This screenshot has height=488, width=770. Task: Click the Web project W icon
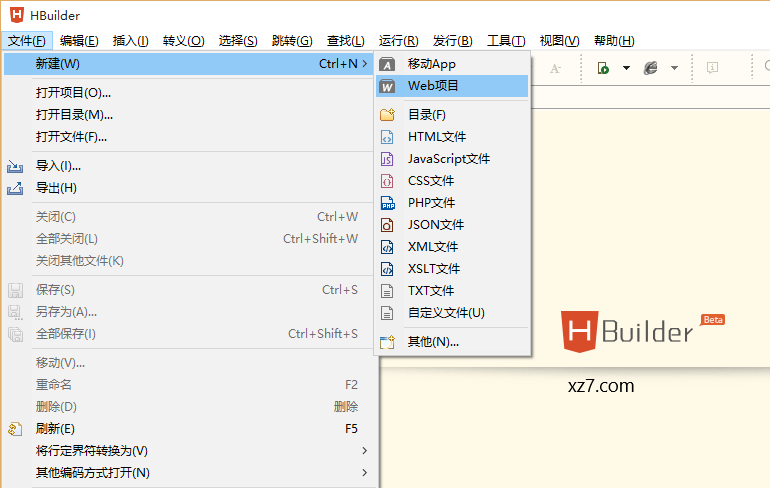(x=387, y=86)
